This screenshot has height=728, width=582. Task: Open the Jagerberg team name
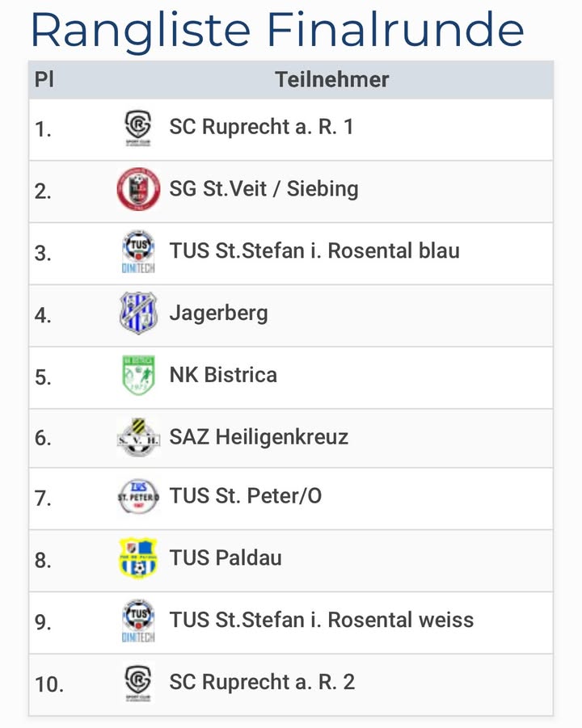218,314
